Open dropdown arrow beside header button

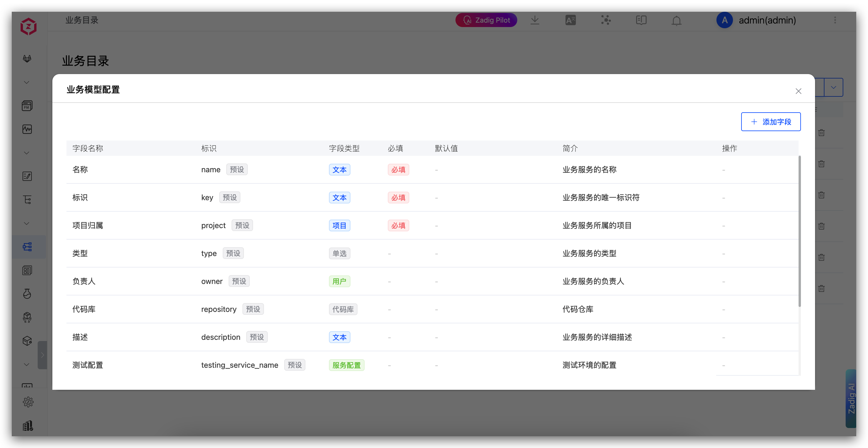tap(833, 88)
